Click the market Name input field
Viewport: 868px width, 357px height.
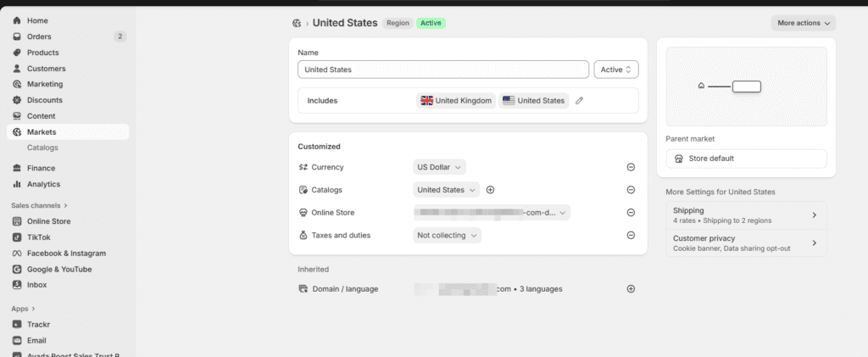pos(443,70)
